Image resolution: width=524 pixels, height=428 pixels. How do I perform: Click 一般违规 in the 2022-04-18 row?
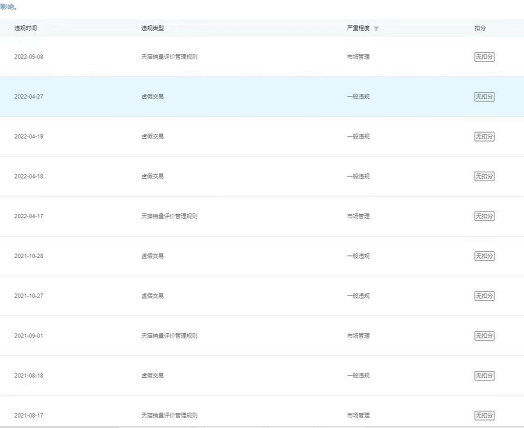(358, 176)
